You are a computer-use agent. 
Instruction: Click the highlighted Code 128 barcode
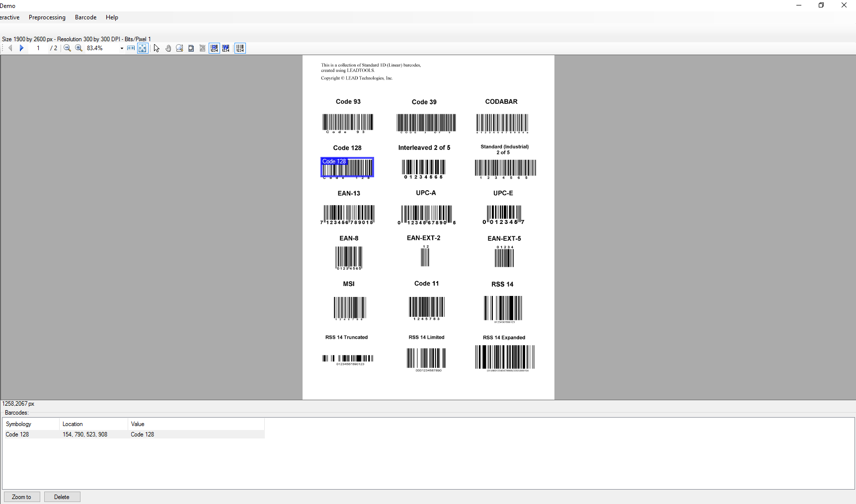click(347, 167)
